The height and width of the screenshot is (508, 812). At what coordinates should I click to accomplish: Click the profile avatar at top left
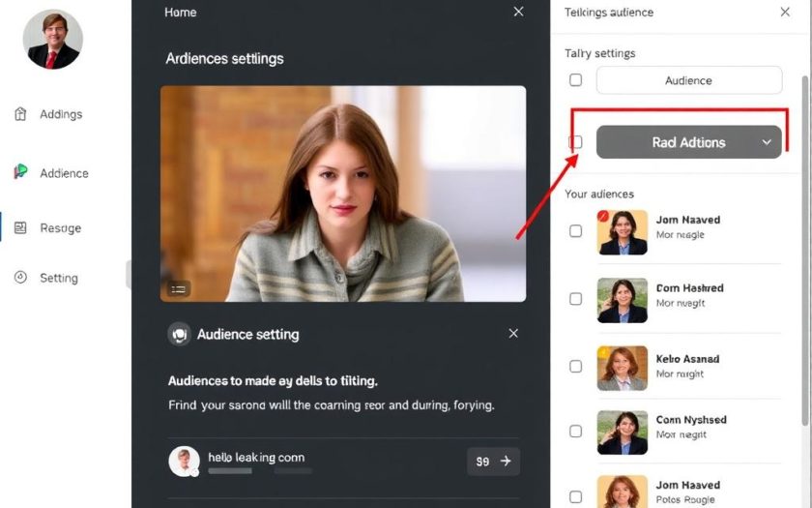[52, 40]
